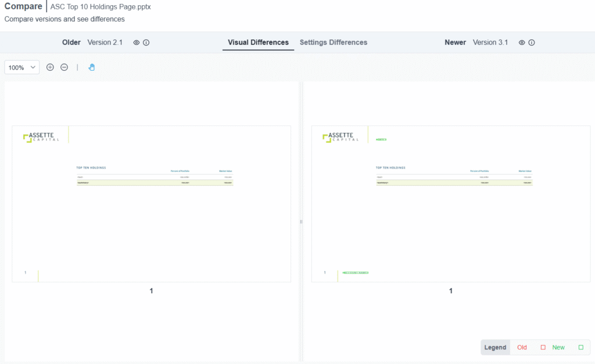The width and height of the screenshot is (595, 364).
Task: Click green highlighted footer text in newer slide
Action: [x=356, y=273]
